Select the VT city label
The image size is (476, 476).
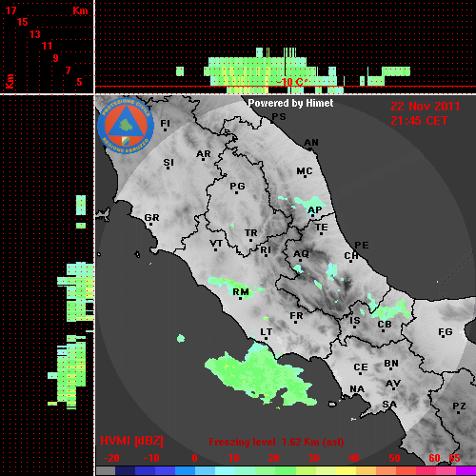click(x=216, y=244)
